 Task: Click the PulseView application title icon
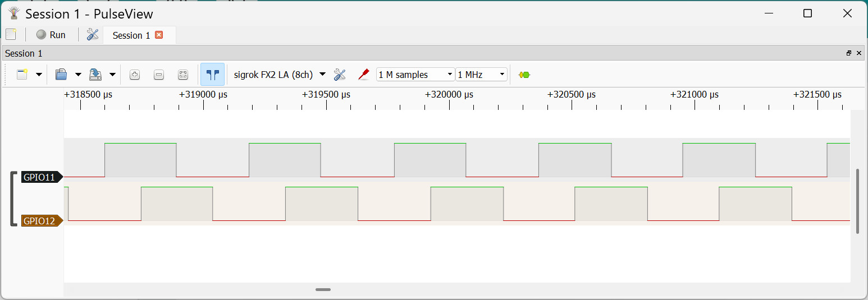tap(14, 13)
